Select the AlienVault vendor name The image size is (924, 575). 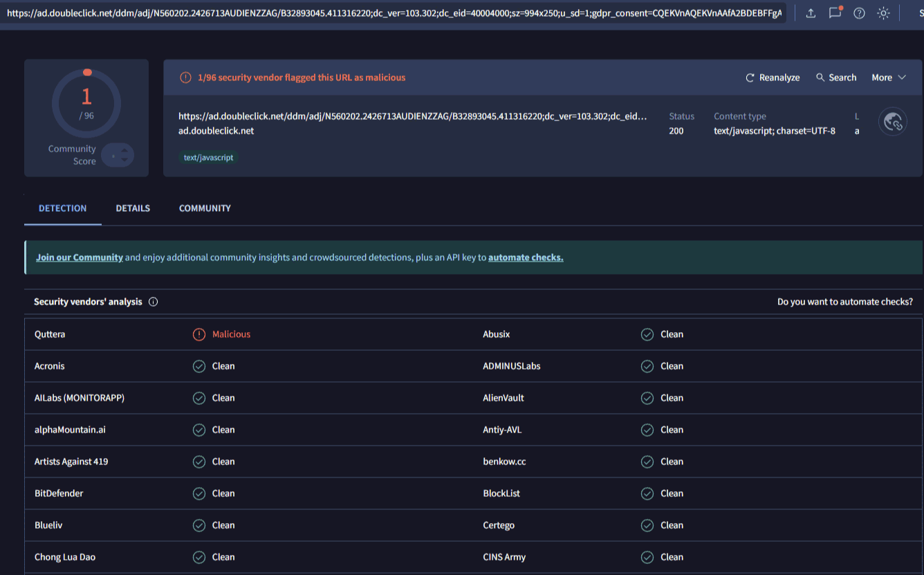[x=503, y=398]
